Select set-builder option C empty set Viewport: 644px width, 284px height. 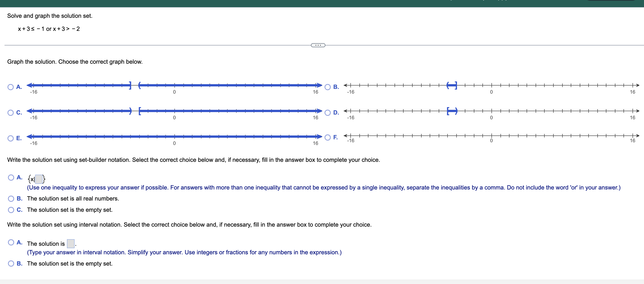tap(11, 210)
